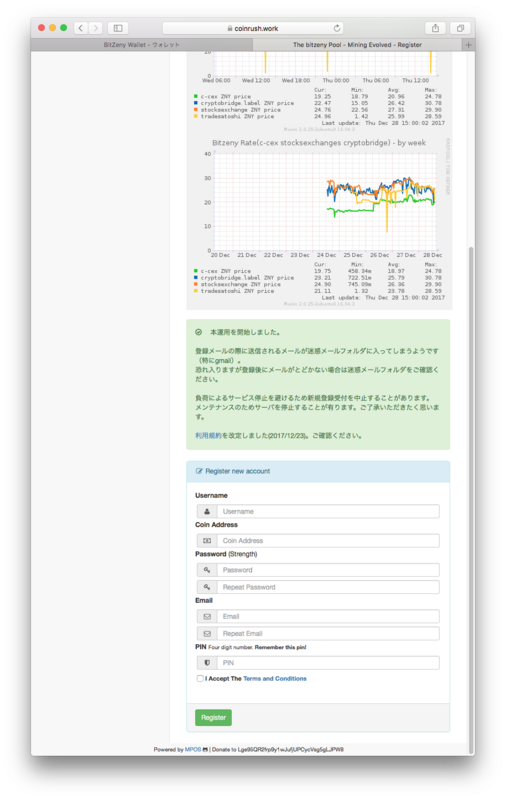Image resolution: width=506 pixels, height=800 pixels.
Task: Open the MPOS link in footer
Action: [193, 749]
